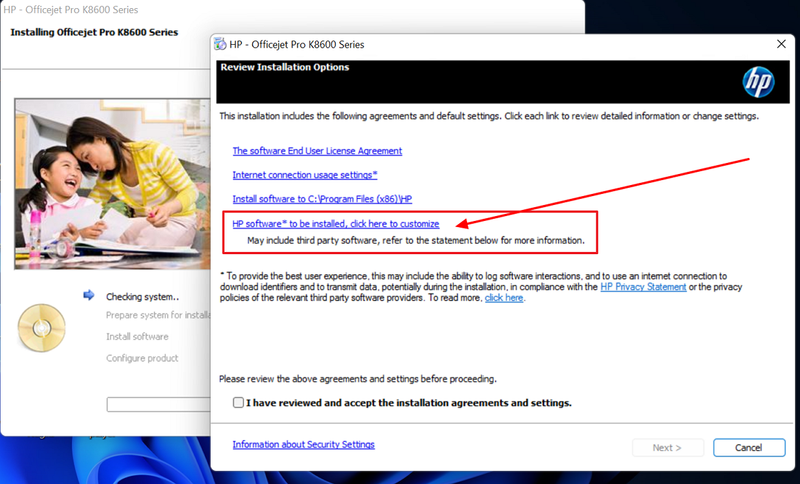Screen dimensions: 800x484
Task: Open Install software to C:\Program Files (x86)\HP link
Action: [x=322, y=199]
